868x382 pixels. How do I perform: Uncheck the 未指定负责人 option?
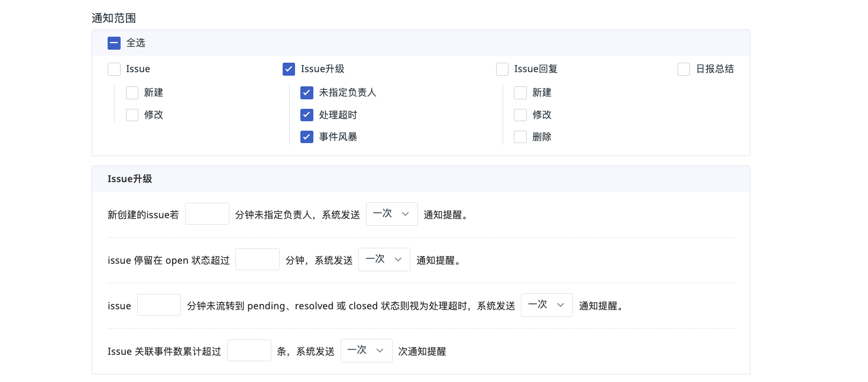coord(306,93)
